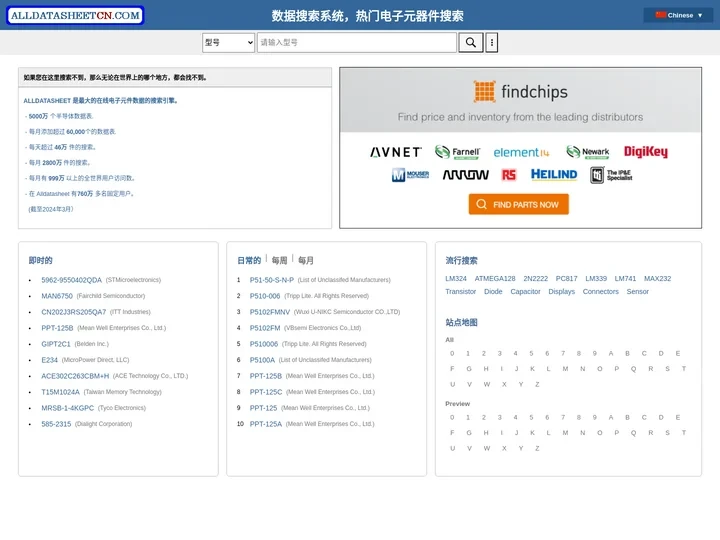Click the Sensor category link

pyautogui.click(x=638, y=292)
